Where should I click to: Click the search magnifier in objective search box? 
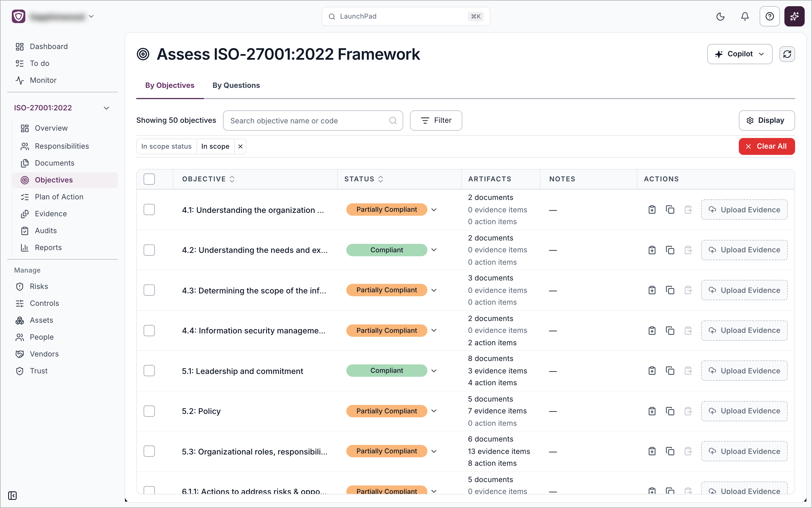[x=393, y=121]
